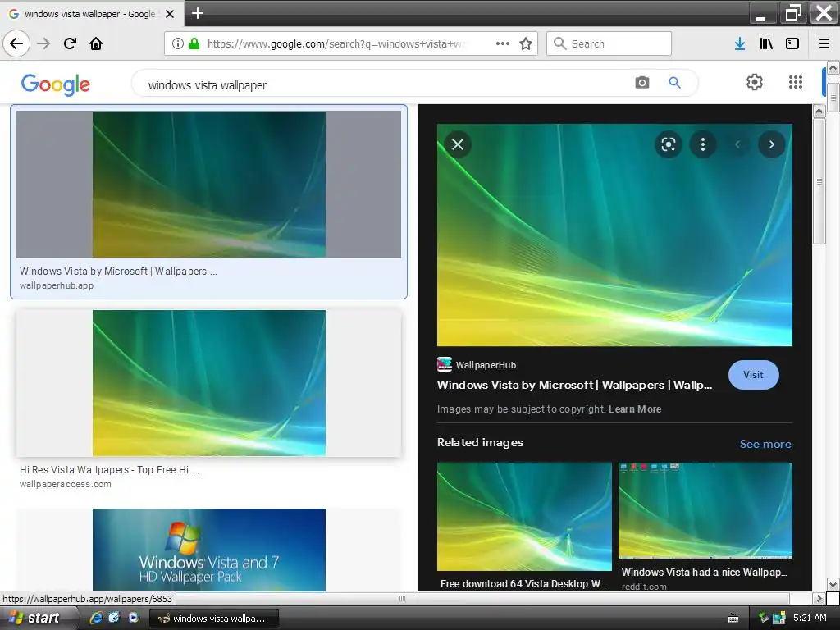Reload the current page
This screenshot has width=840, height=630.
(x=70, y=43)
